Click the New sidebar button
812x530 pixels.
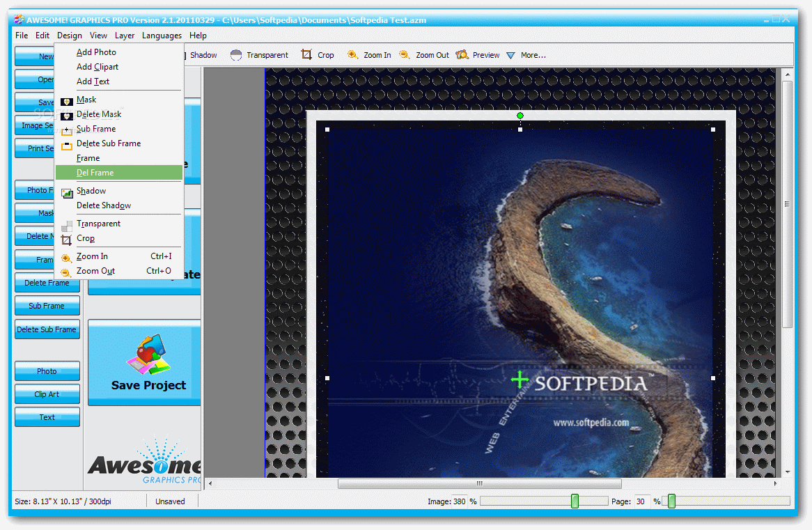coord(34,56)
